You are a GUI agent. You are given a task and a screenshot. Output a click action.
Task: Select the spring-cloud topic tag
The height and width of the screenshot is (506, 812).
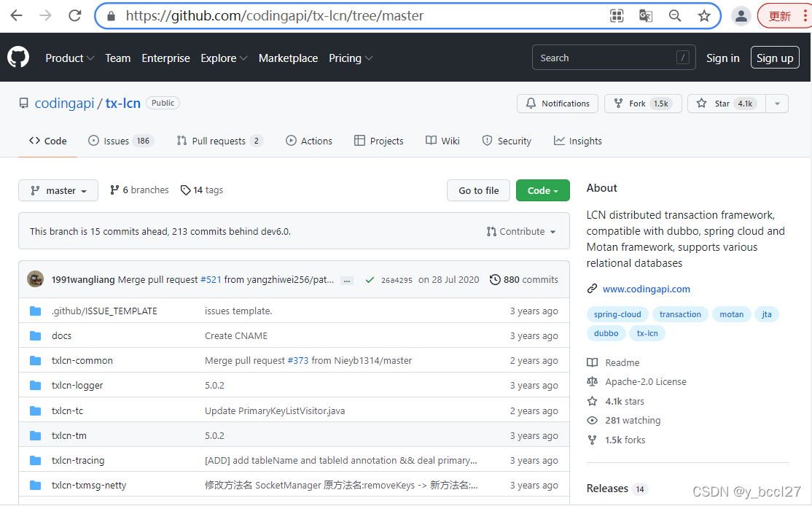[x=617, y=314]
